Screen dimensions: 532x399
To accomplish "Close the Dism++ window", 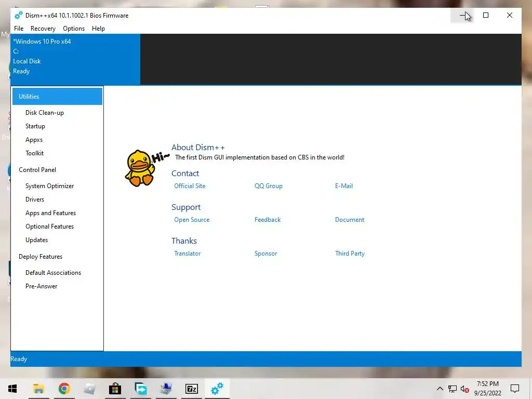I will point(510,15).
